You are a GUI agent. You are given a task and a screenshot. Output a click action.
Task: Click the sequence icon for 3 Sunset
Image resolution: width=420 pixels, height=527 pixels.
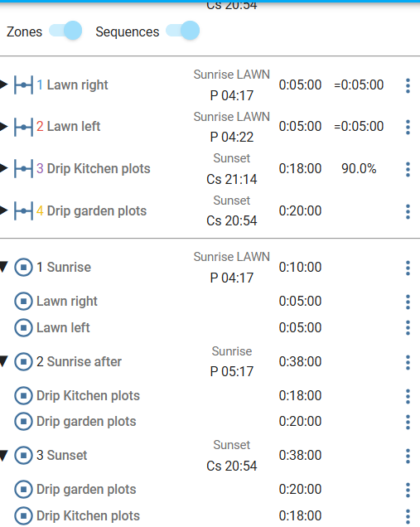pos(23,455)
